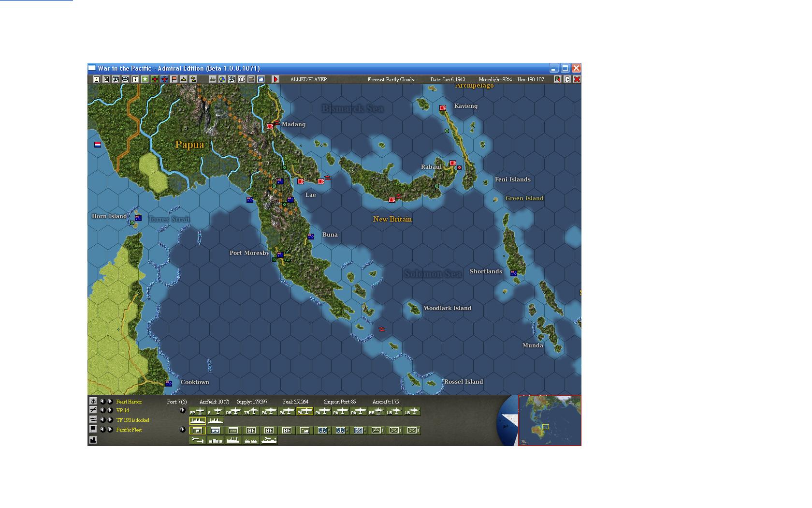This screenshot has width=812, height=508.
Task: Select the highlighted ship silhouette icon
Action: tap(197, 421)
